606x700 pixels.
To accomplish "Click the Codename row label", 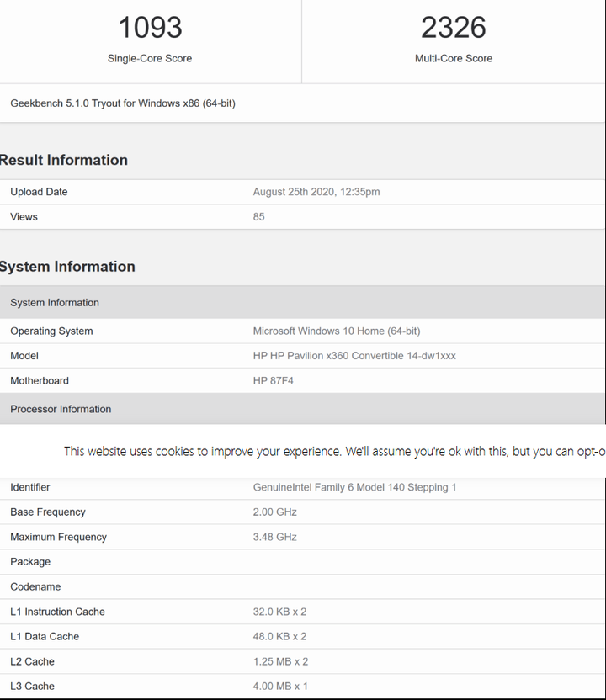I will point(35,587).
